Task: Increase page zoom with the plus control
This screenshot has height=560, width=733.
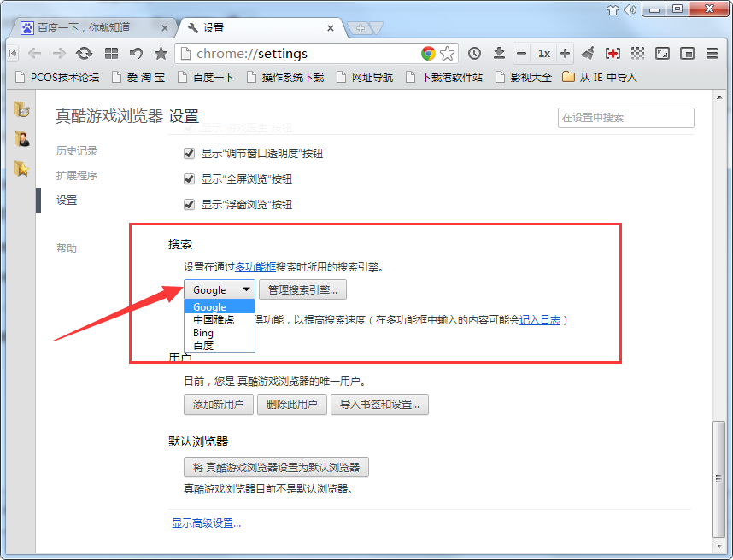Action: 566,53
